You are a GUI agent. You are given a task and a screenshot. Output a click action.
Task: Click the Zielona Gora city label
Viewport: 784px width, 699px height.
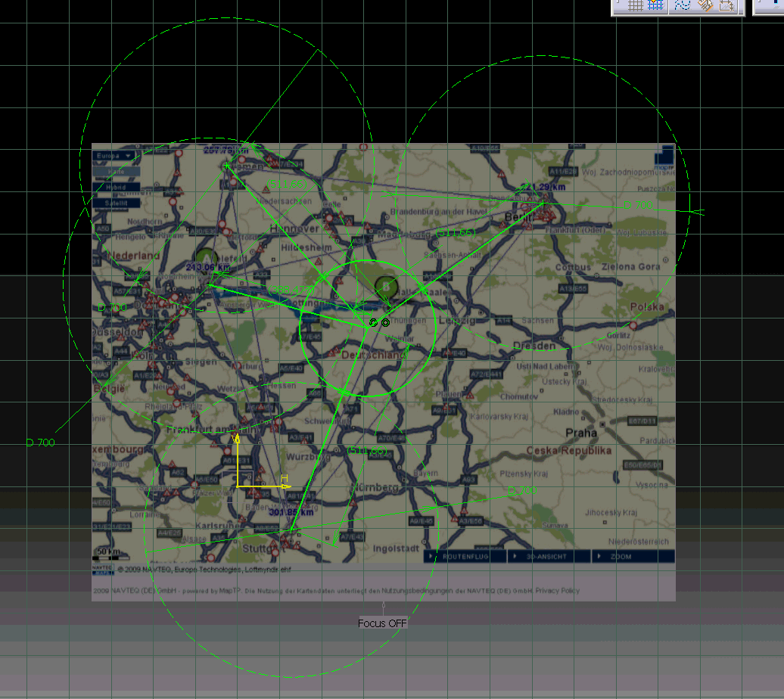coord(631,267)
